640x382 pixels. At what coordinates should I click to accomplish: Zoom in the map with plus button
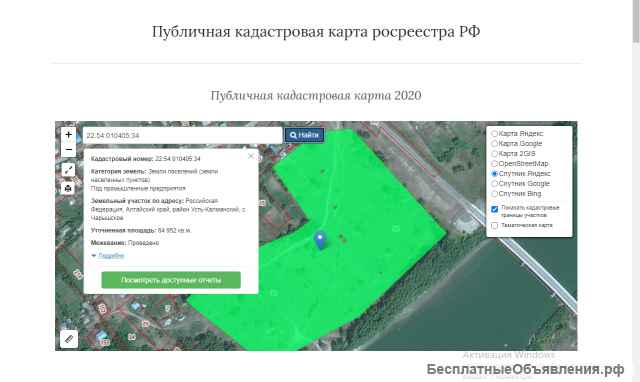(69, 135)
